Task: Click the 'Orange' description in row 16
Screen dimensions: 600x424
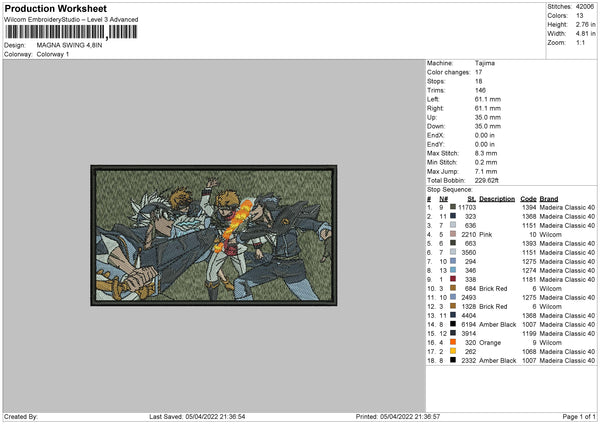Action: [490, 343]
